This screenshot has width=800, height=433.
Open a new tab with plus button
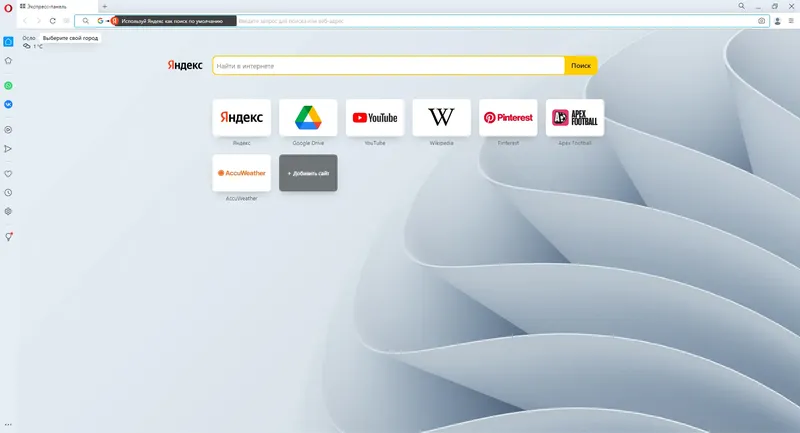105,7
